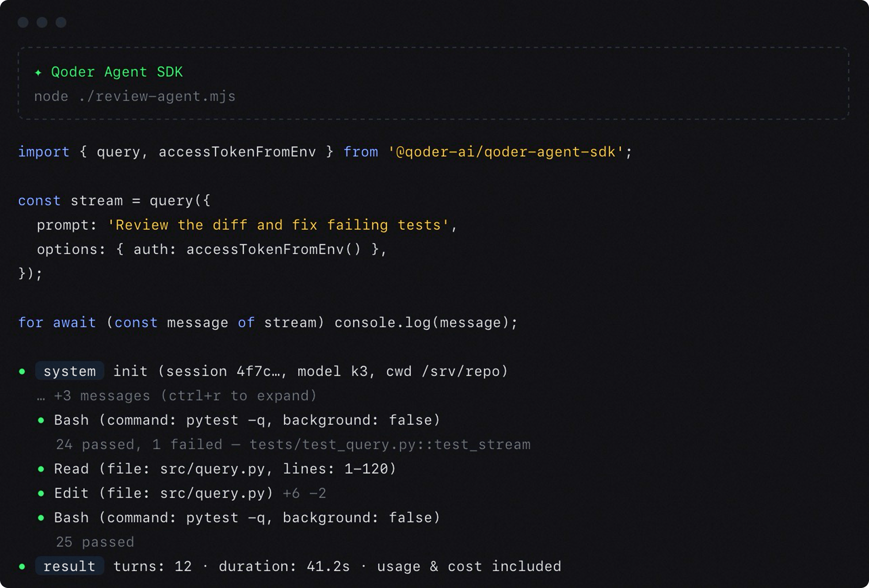Click the Bash command text above "25 passed"
This screenshot has width=869, height=588.
tap(247, 518)
